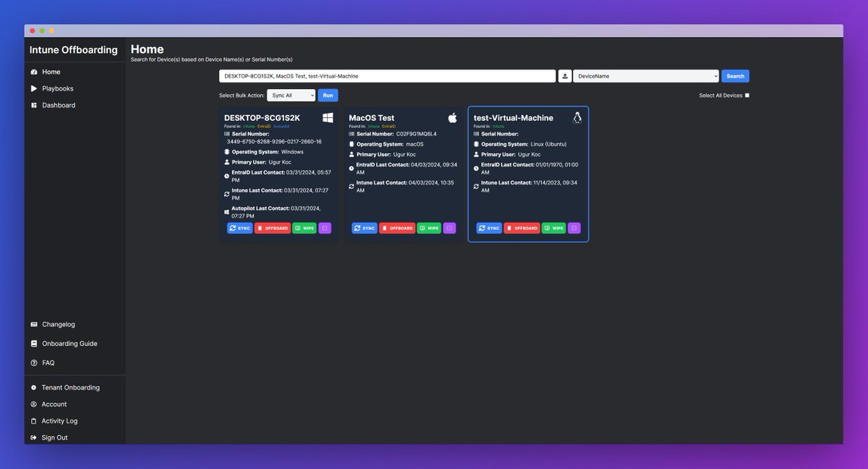Click the Home page heading

[x=147, y=50]
